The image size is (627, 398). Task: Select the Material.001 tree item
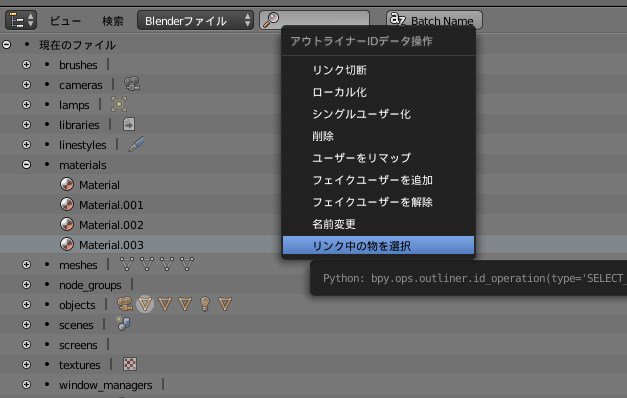tap(111, 205)
